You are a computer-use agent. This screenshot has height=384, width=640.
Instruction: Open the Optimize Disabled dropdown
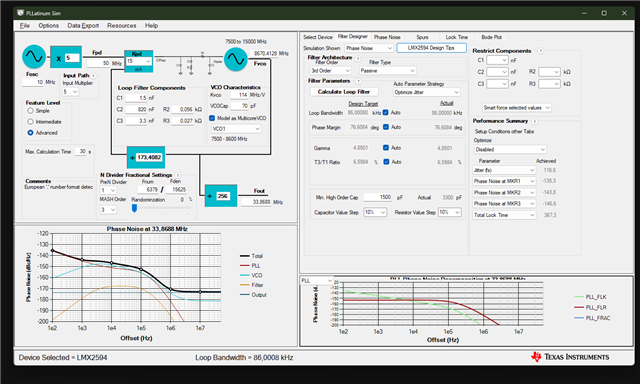[510, 149]
